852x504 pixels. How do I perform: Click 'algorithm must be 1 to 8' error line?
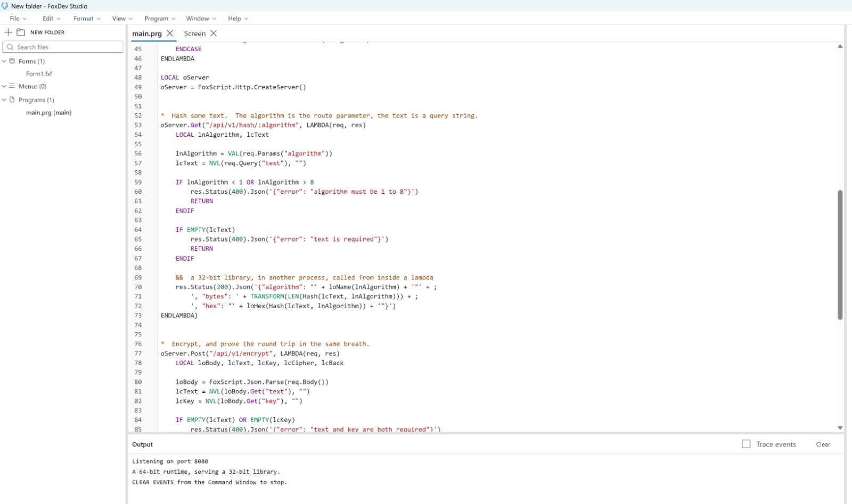point(304,192)
